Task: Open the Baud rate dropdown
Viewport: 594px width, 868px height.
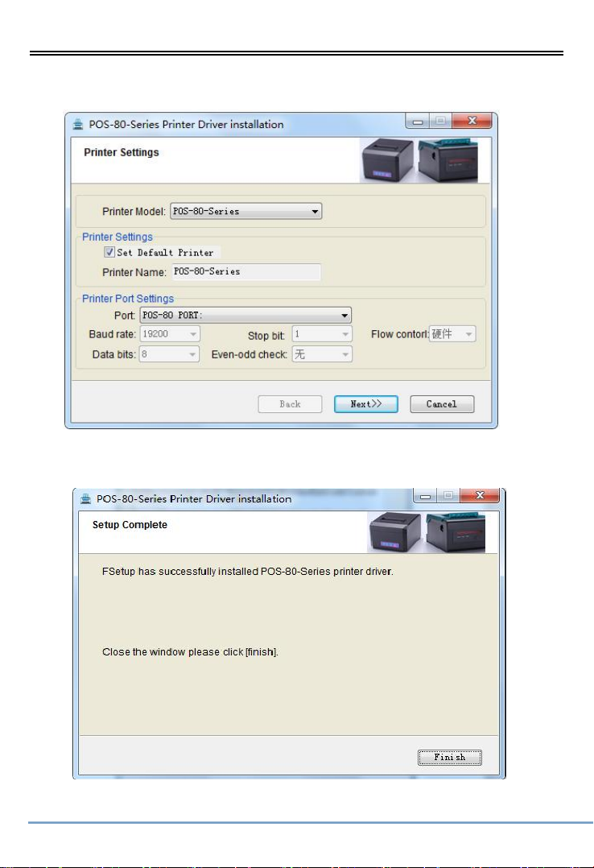Action: point(169,334)
